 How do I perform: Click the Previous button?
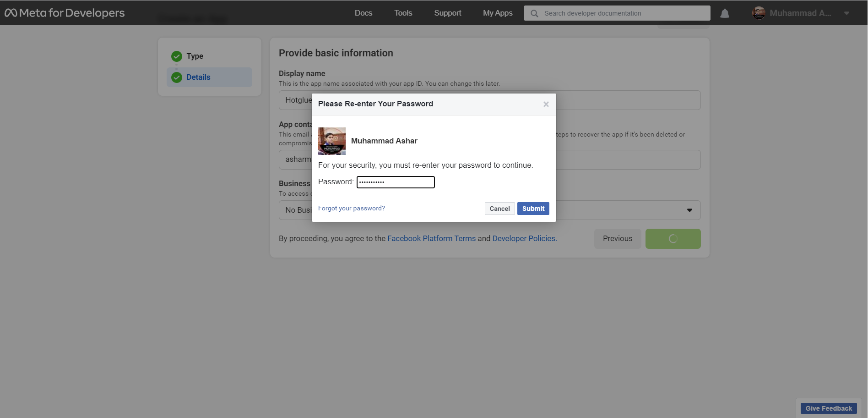click(x=618, y=239)
